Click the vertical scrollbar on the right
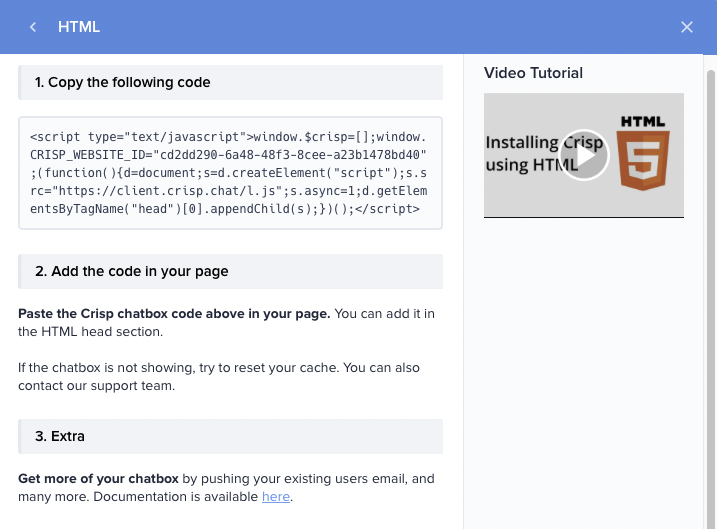The width and height of the screenshot is (717, 529). point(711,297)
